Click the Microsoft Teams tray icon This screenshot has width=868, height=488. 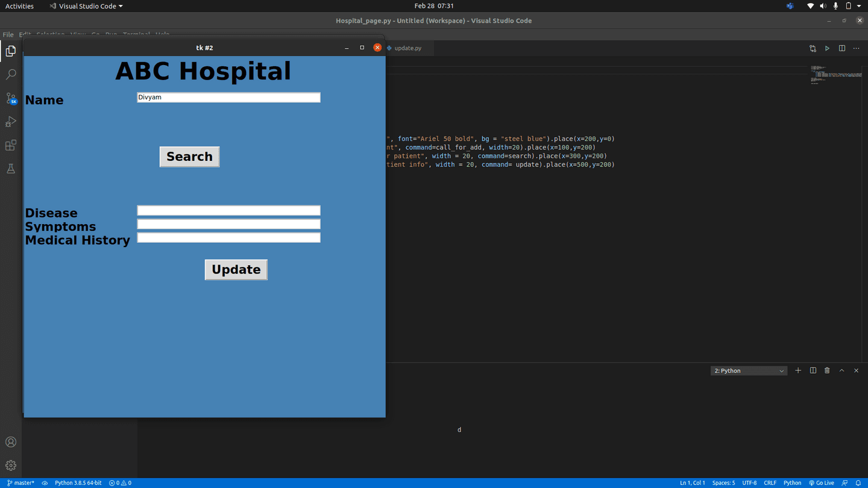tap(790, 6)
